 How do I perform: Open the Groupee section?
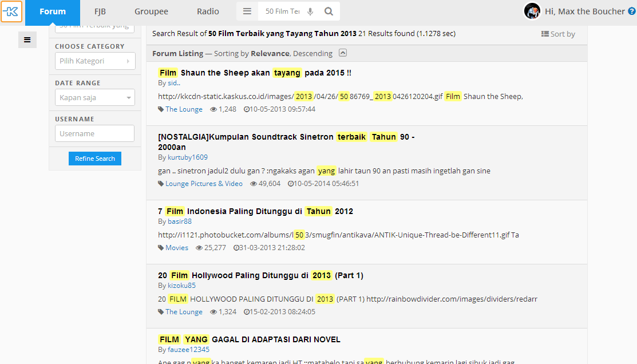point(151,11)
